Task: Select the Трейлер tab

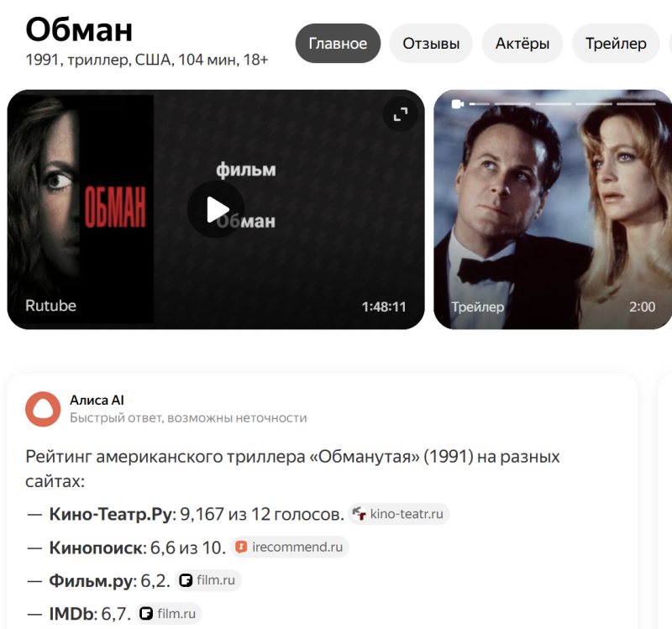Action: [x=616, y=44]
